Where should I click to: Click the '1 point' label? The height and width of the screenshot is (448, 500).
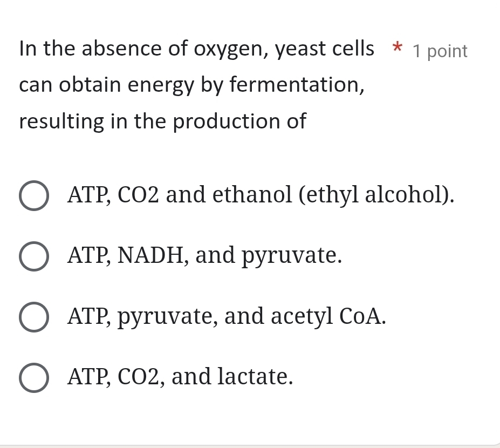(x=440, y=51)
